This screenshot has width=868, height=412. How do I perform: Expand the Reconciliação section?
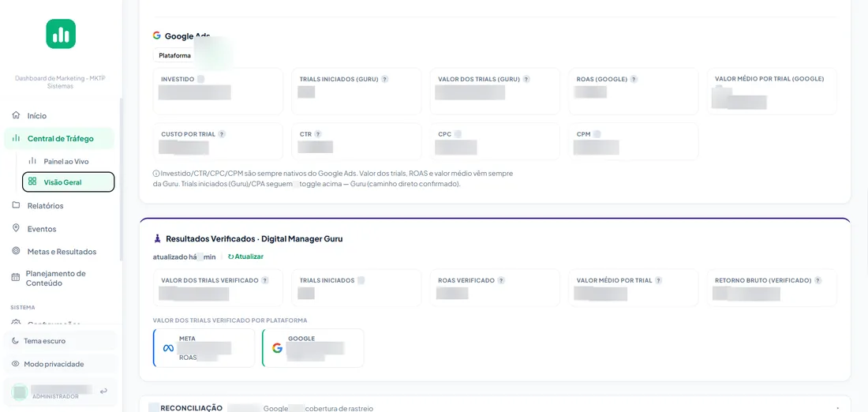(494, 408)
